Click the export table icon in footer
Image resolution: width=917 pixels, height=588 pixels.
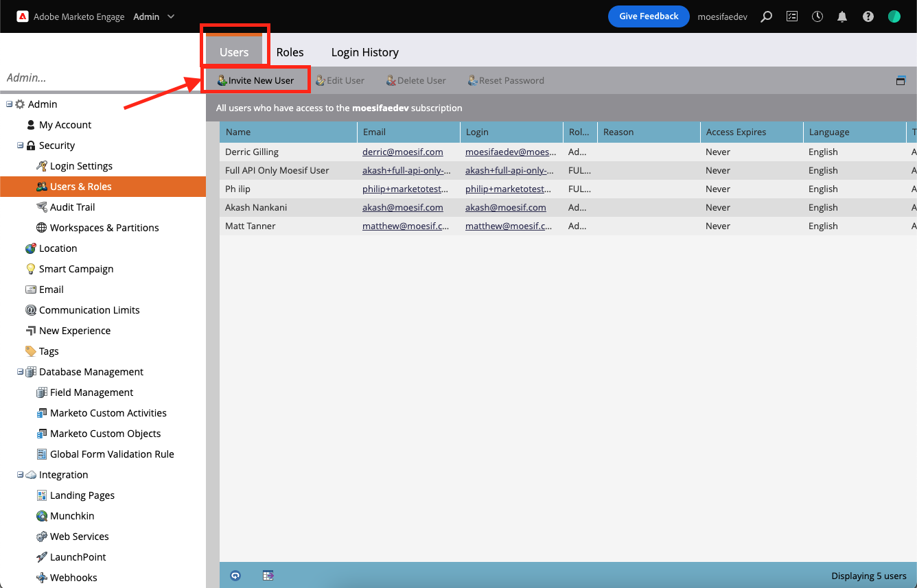point(268,576)
